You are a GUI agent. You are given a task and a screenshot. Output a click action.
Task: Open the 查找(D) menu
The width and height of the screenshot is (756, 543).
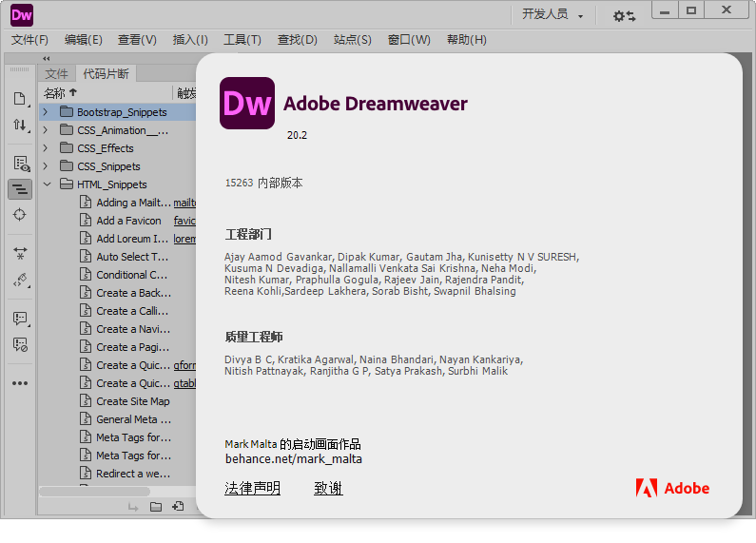(298, 40)
